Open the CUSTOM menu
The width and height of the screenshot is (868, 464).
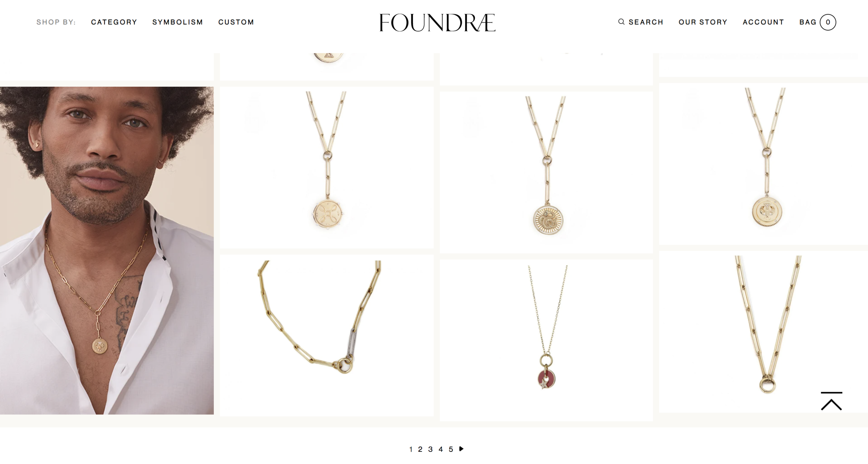[x=236, y=22]
